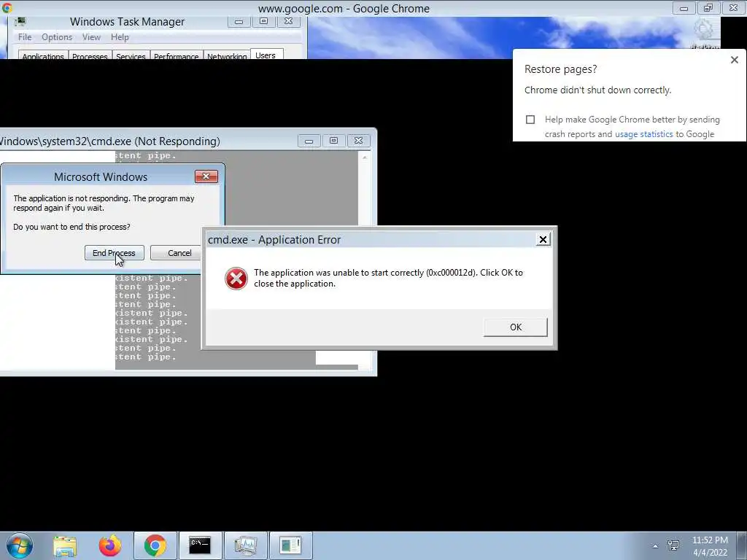Screen dimensions: 747x560
Task: Launch Firefox from the taskbar
Action: pyautogui.click(x=110, y=545)
